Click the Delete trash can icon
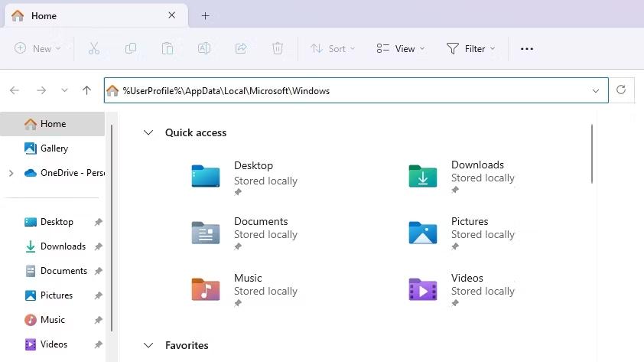This screenshot has height=362, width=644. (278, 48)
